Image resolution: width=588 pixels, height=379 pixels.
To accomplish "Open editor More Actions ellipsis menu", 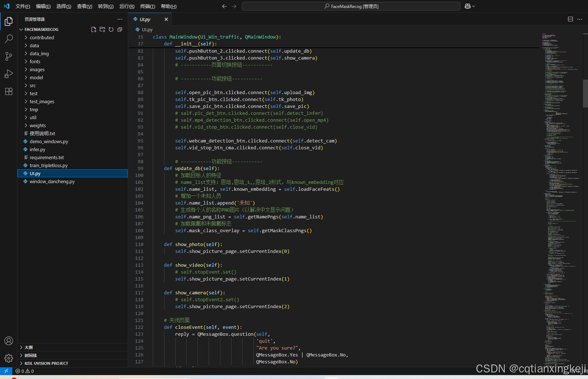I will click(580, 19).
